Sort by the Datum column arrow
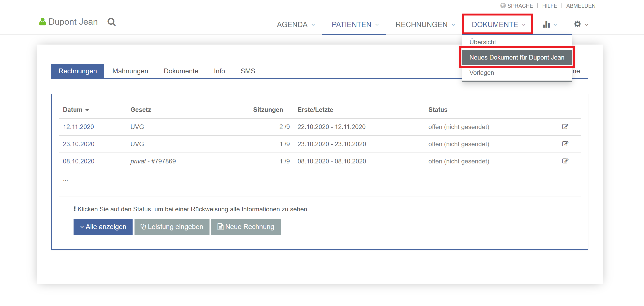644x306 pixels. [x=87, y=110]
